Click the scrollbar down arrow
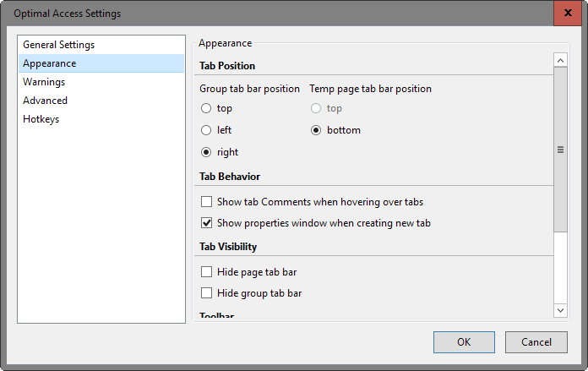Image resolution: width=588 pixels, height=371 pixels. click(x=560, y=311)
